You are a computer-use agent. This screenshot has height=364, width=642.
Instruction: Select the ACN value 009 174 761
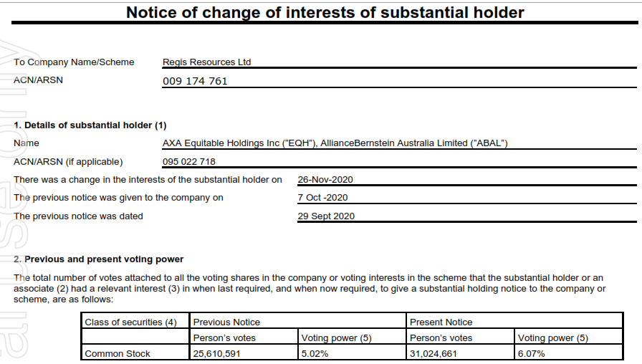click(x=195, y=81)
